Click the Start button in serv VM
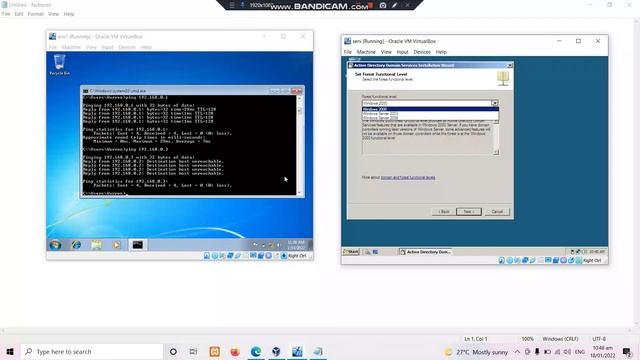This screenshot has height=360, width=640. tap(351, 252)
